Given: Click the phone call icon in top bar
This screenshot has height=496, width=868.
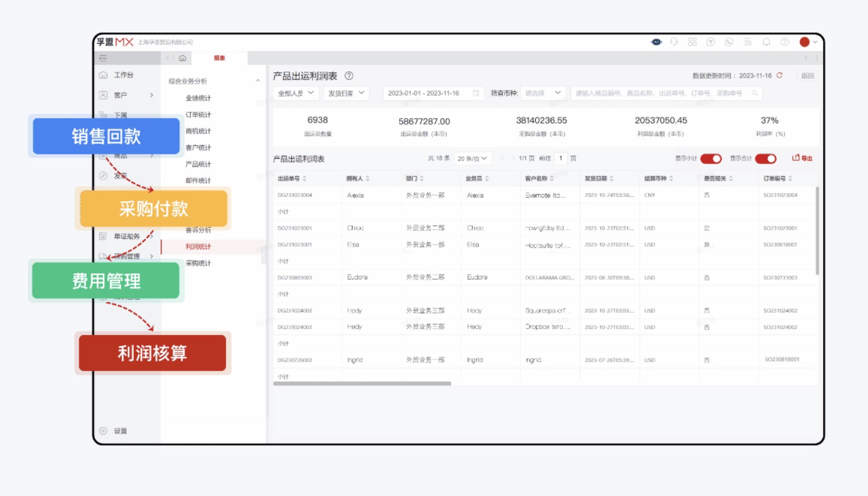Looking at the screenshot, I should (x=729, y=42).
